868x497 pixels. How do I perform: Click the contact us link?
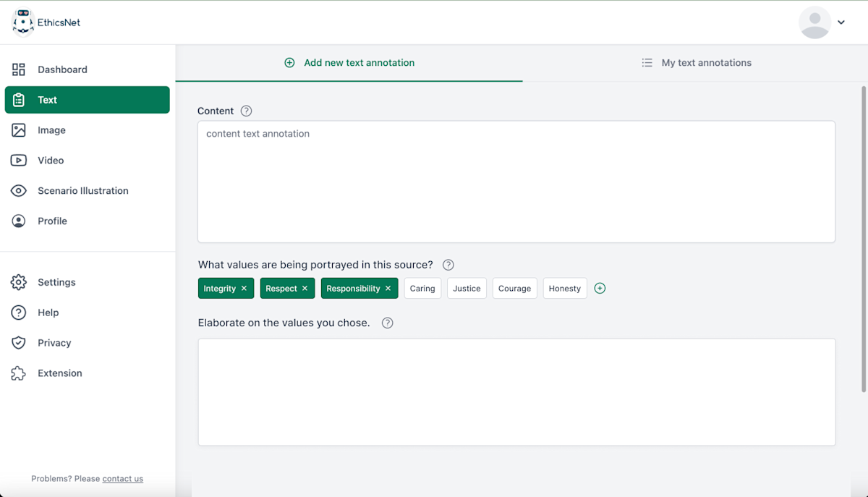point(123,479)
